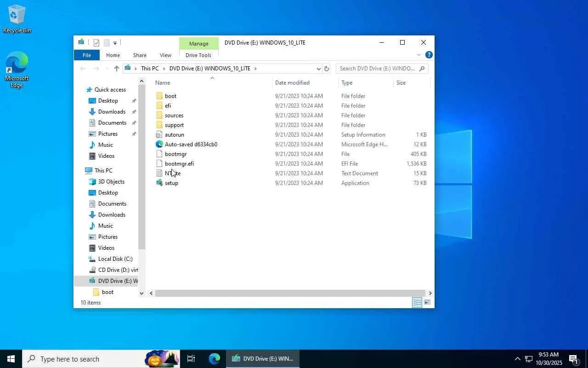588x368 pixels.
Task: Click the Properties icon in the quick access toolbar
Action: point(96,43)
